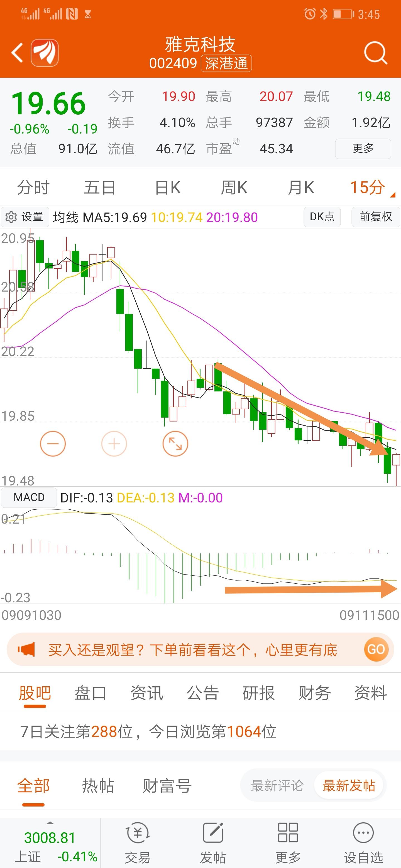
Task: Zoom in chart with plus circle
Action: click(114, 443)
